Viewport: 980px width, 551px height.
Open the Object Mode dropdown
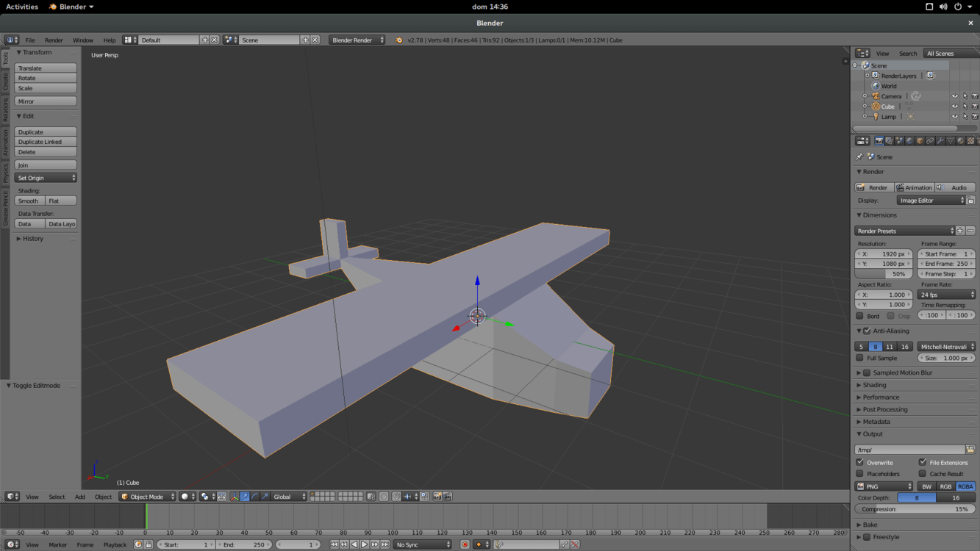pyautogui.click(x=148, y=497)
